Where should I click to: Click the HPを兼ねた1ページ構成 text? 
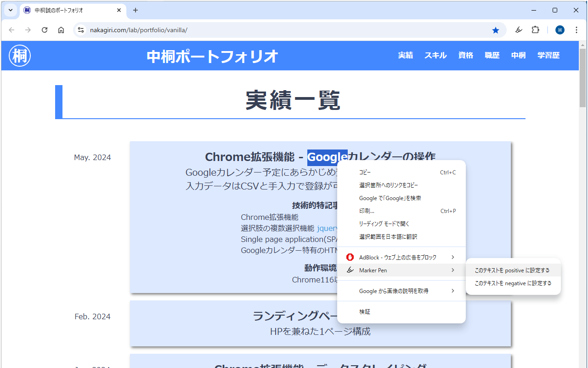pyautogui.click(x=320, y=331)
